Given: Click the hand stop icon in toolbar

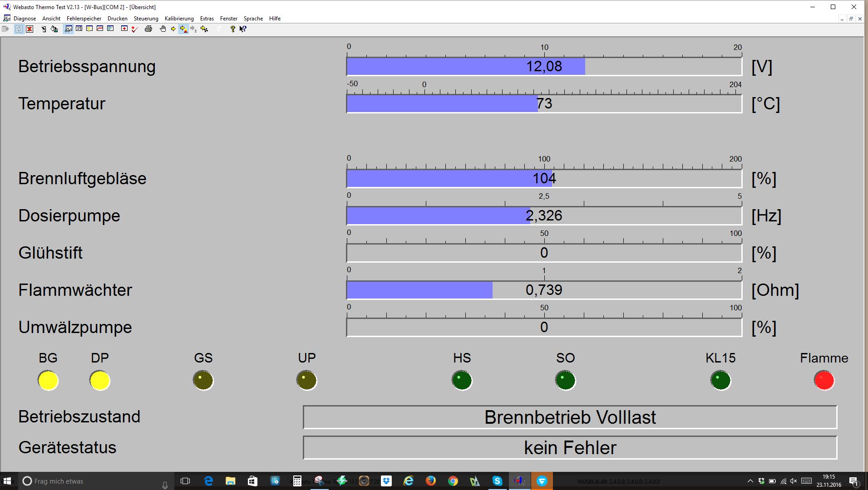Looking at the screenshot, I should pos(163,29).
